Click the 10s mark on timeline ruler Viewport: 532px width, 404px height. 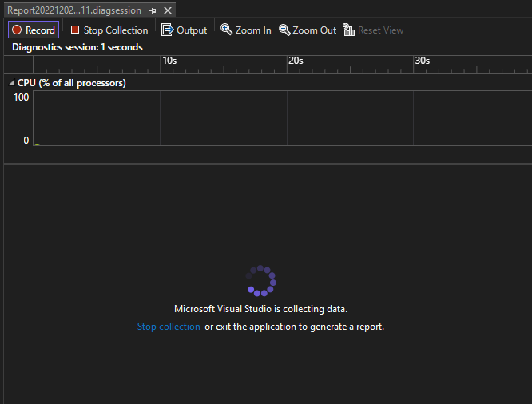click(169, 61)
